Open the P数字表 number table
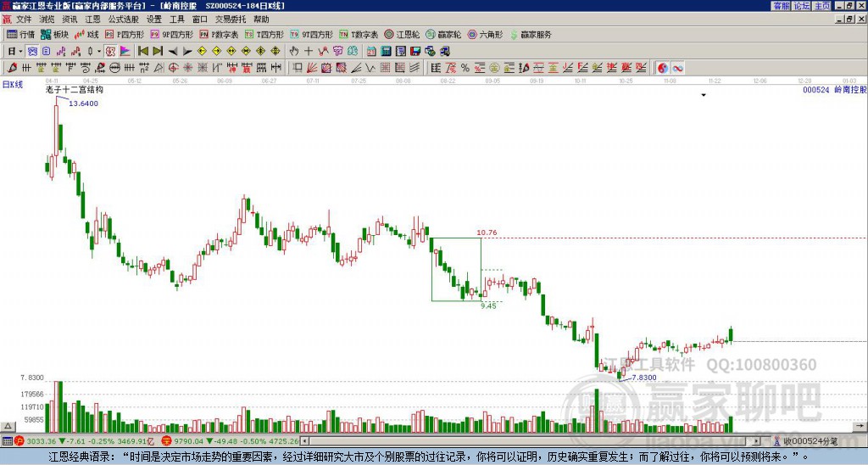868x465 pixels. point(219,34)
